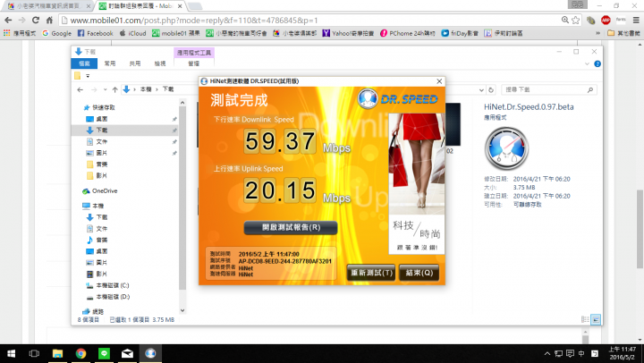Open the 檢視 ribbon tab
The width and height of the screenshot is (644, 363).
(160, 63)
